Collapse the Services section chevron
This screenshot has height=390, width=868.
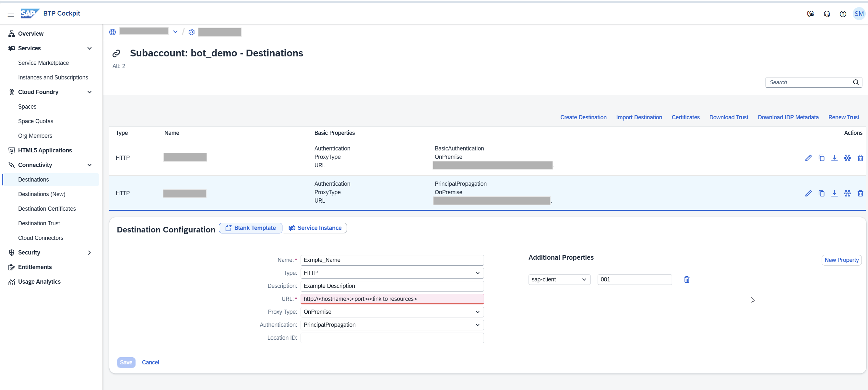tap(89, 48)
